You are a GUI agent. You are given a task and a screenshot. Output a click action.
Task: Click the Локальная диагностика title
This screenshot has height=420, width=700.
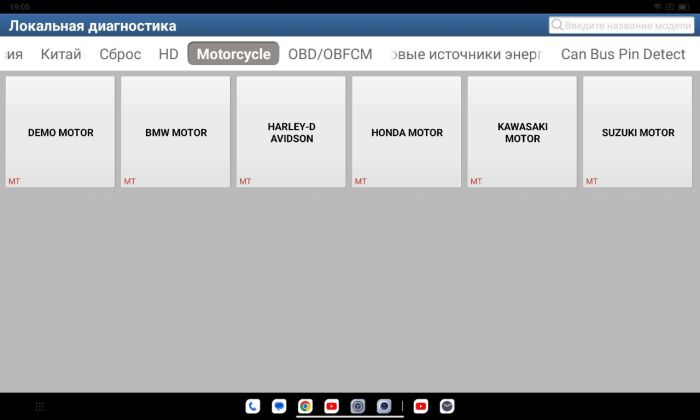92,26
